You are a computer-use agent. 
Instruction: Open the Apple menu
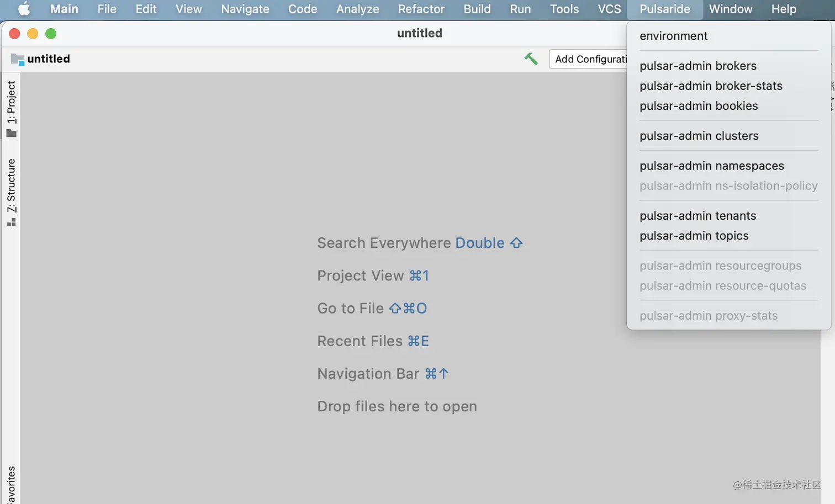(24, 9)
